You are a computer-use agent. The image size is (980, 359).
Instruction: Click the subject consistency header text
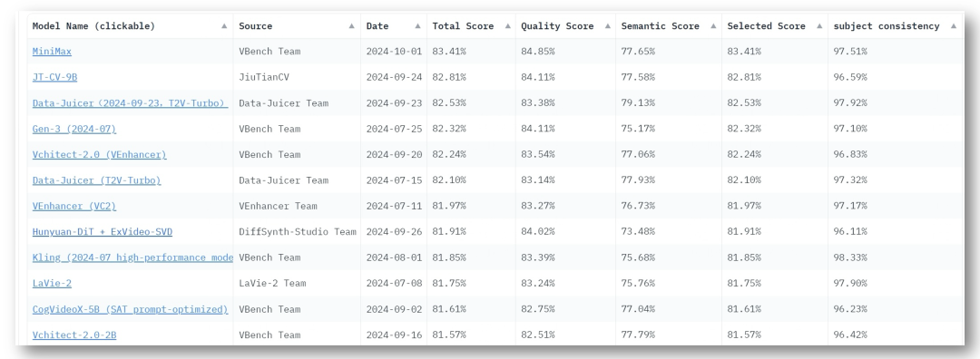click(887, 26)
